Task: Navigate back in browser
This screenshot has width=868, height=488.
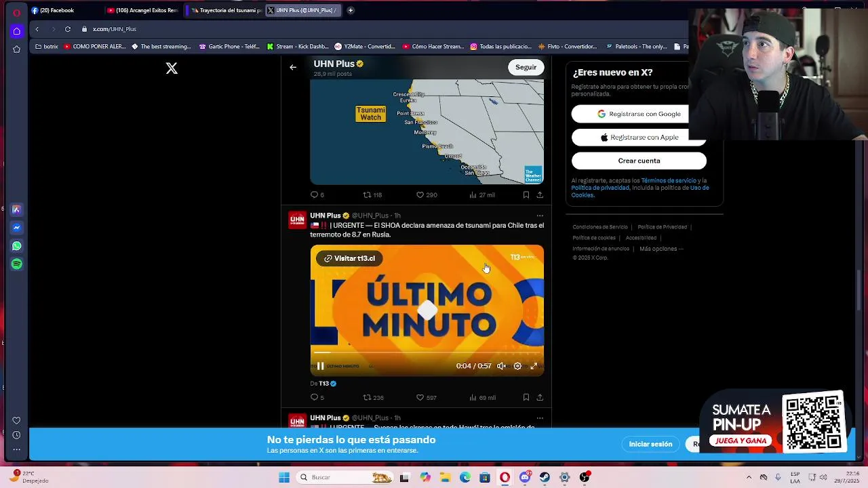Action: coord(37,29)
